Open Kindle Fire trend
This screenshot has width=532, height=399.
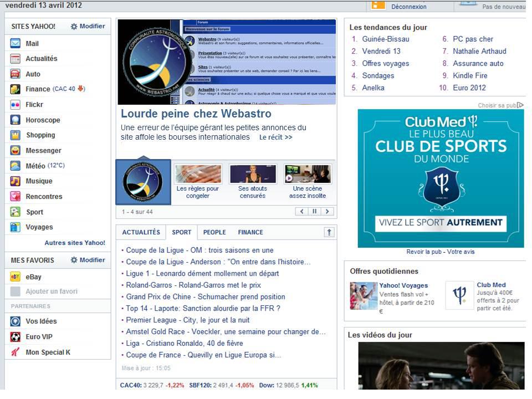pyautogui.click(x=470, y=76)
